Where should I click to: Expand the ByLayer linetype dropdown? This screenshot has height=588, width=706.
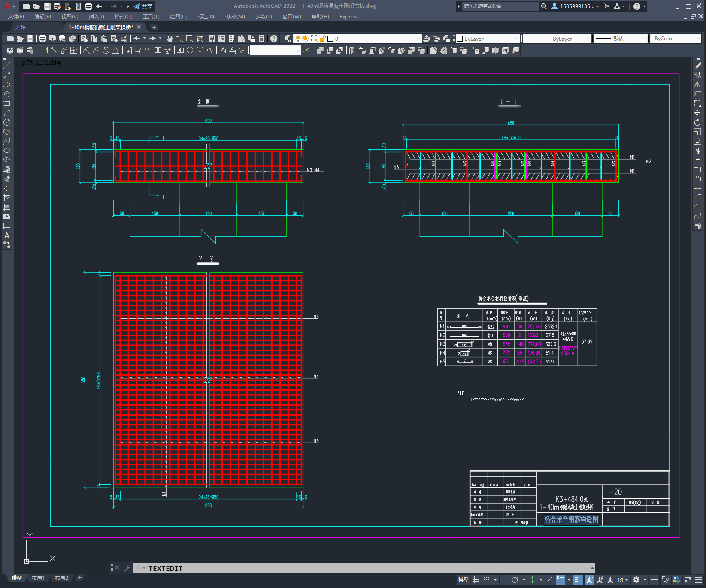(557, 39)
